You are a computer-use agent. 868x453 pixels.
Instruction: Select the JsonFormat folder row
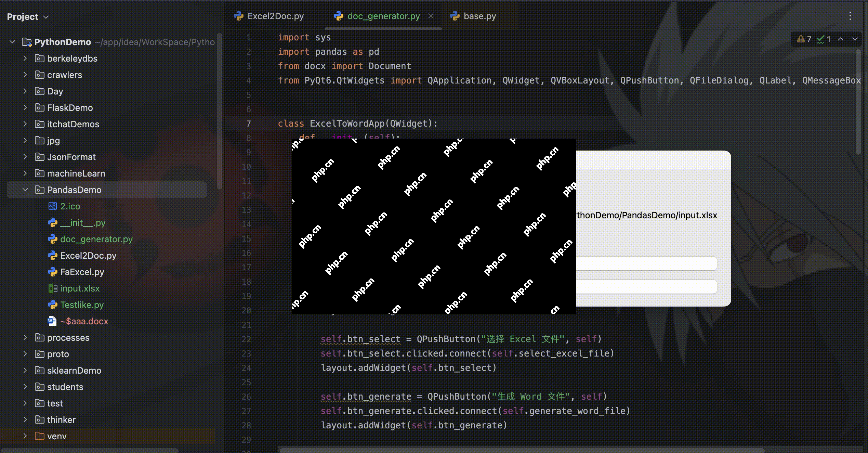107,157
